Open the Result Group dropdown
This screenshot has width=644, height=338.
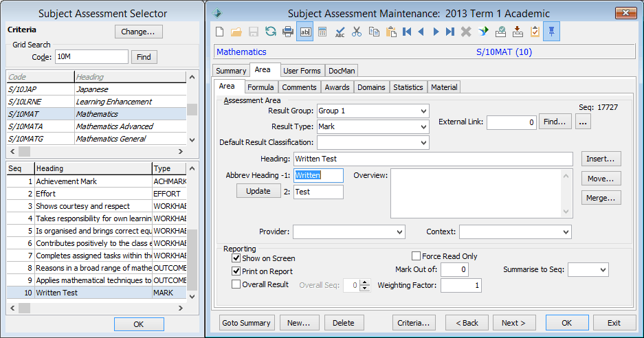423,111
